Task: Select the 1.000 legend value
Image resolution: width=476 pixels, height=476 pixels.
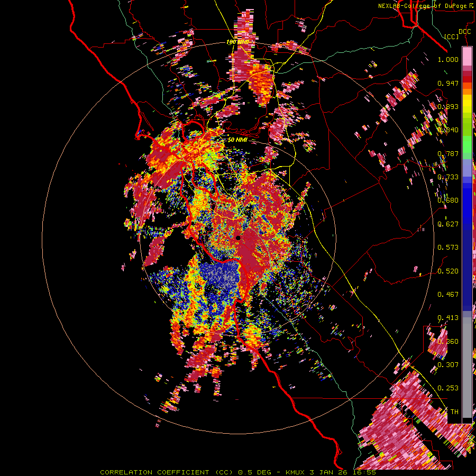Action: [448, 59]
